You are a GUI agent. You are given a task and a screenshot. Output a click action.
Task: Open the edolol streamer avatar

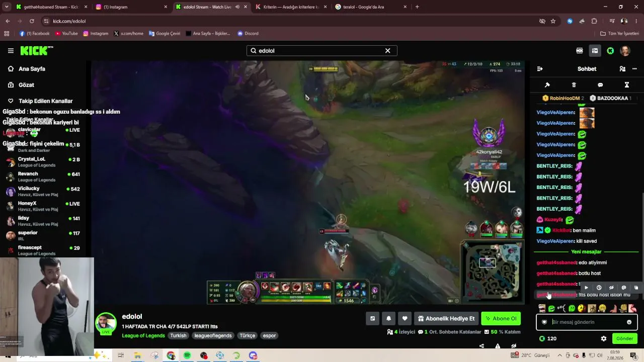[x=106, y=323]
